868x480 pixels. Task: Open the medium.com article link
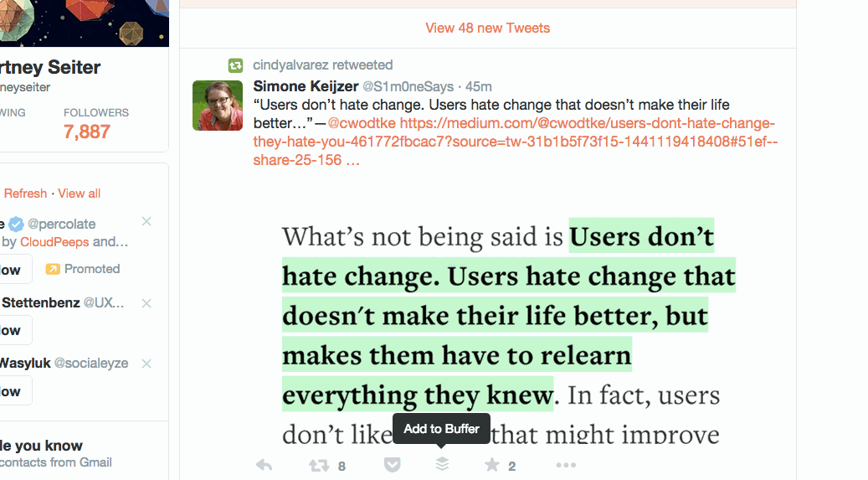[516, 142]
